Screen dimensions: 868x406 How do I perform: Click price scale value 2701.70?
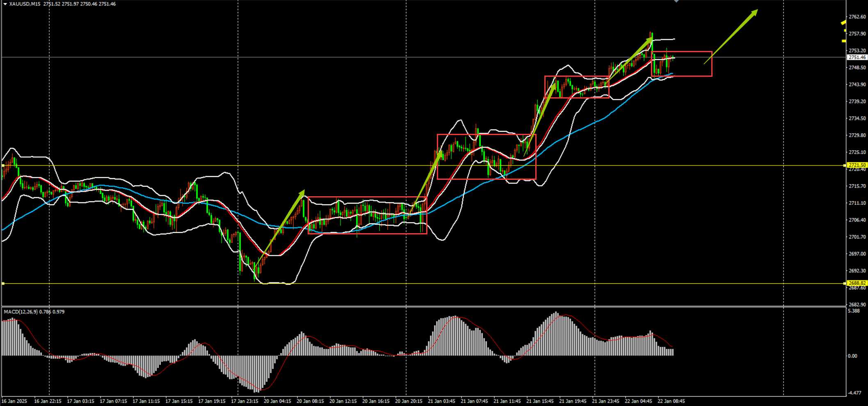pyautogui.click(x=857, y=237)
